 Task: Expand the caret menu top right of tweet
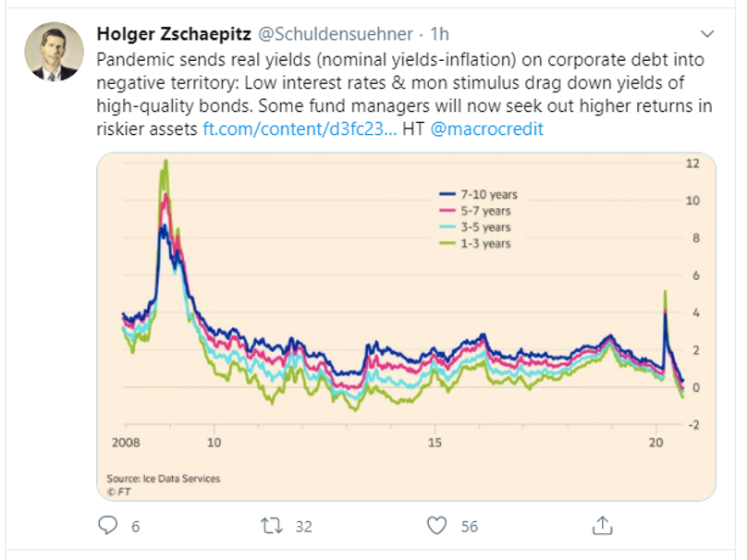(708, 33)
